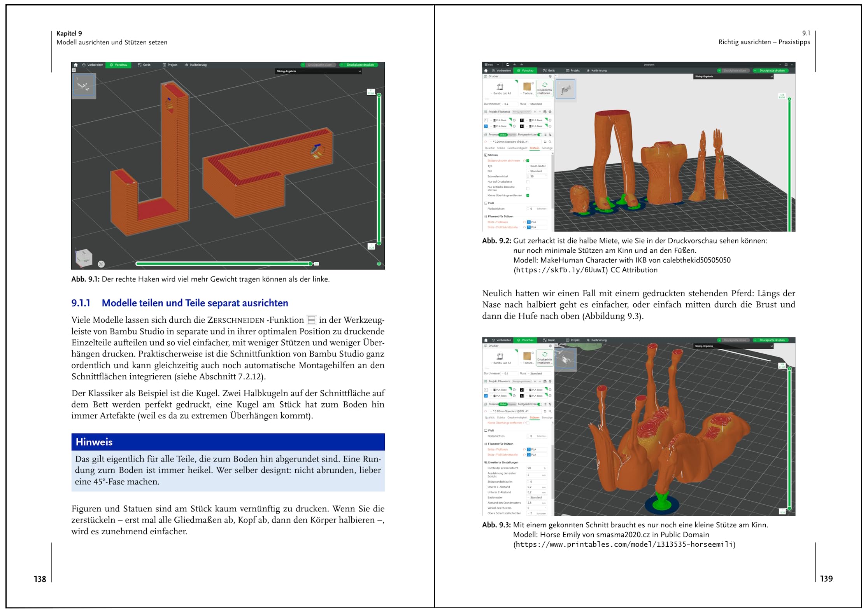This screenshot has width=868, height=614.
Task: Click the Druckerinformationen button in Abb. 9.2
Action: click(545, 88)
